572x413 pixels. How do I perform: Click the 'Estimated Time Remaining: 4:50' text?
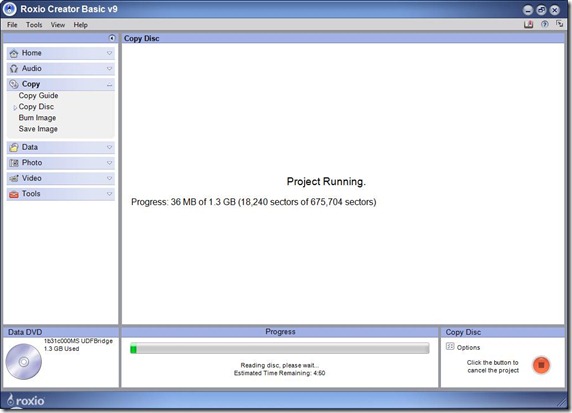coord(279,373)
